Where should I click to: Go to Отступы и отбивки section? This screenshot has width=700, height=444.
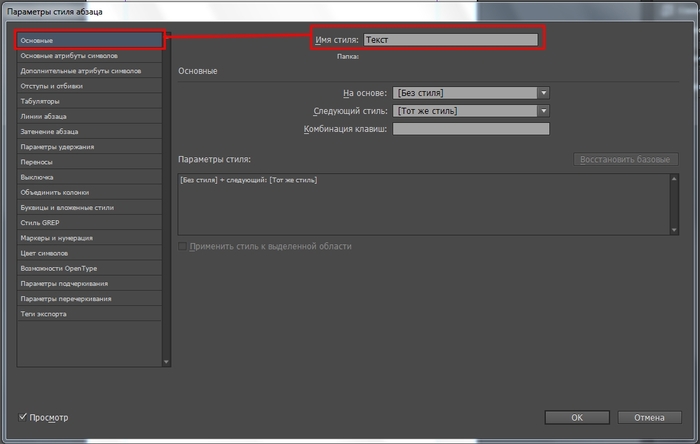point(89,86)
